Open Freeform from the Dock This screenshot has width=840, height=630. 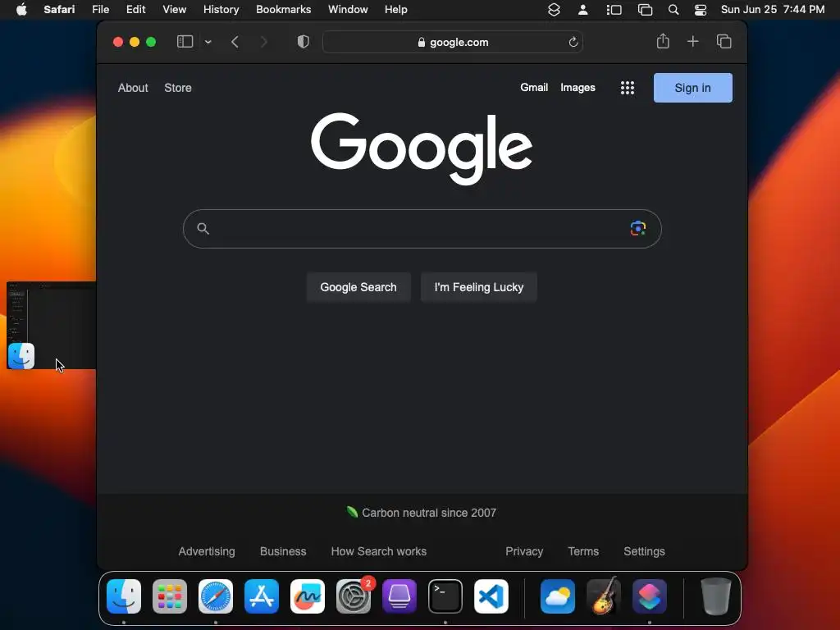308,596
